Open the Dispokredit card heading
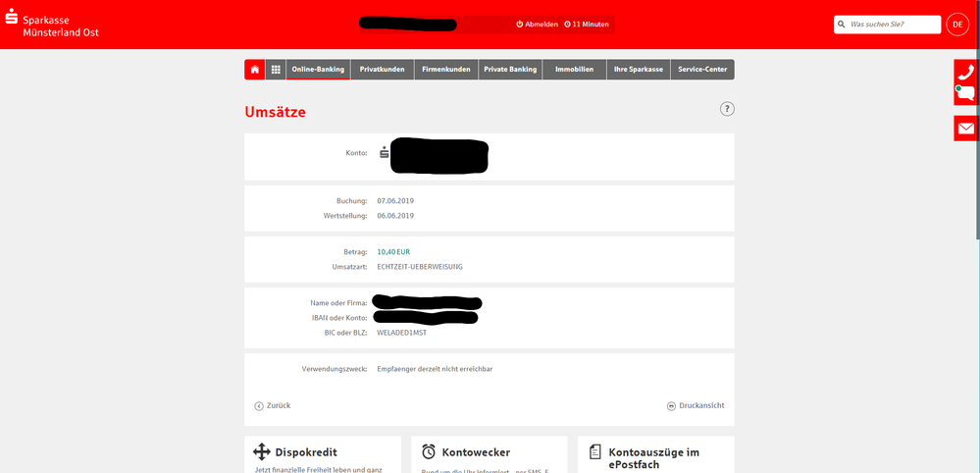This screenshot has height=473, width=980. [x=306, y=451]
